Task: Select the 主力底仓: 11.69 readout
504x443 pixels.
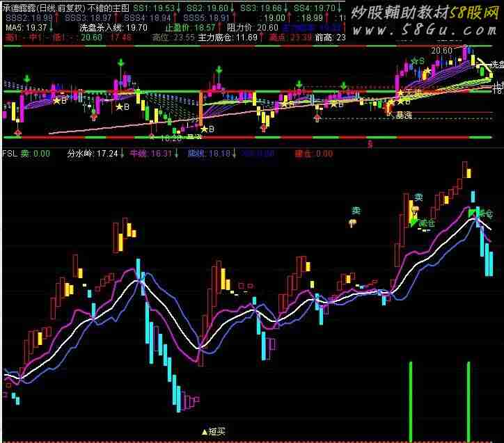Action: 228,38
